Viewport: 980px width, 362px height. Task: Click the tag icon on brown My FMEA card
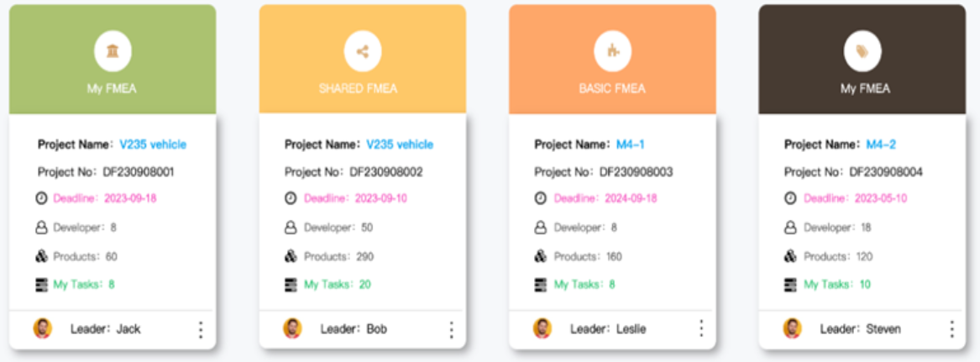pos(862,51)
